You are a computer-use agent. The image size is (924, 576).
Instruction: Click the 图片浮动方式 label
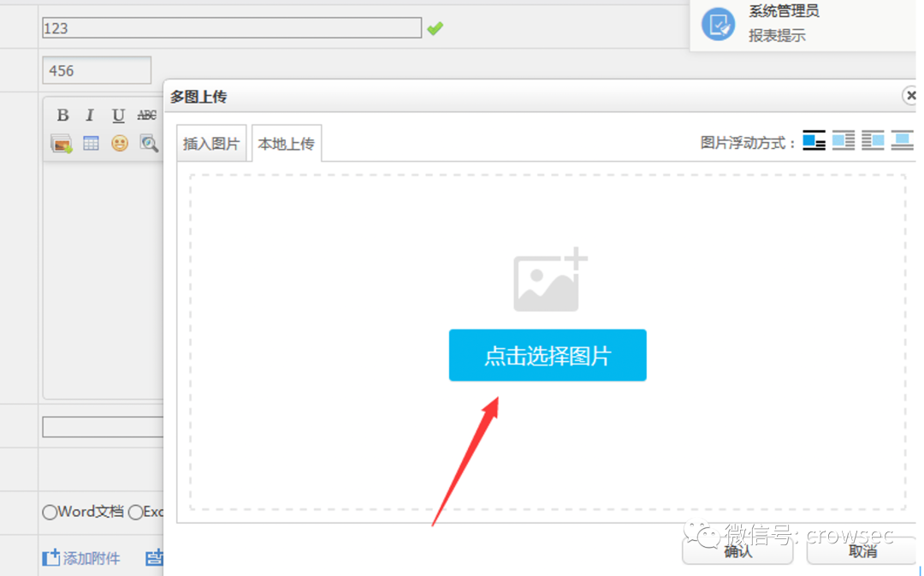pyautogui.click(x=747, y=143)
